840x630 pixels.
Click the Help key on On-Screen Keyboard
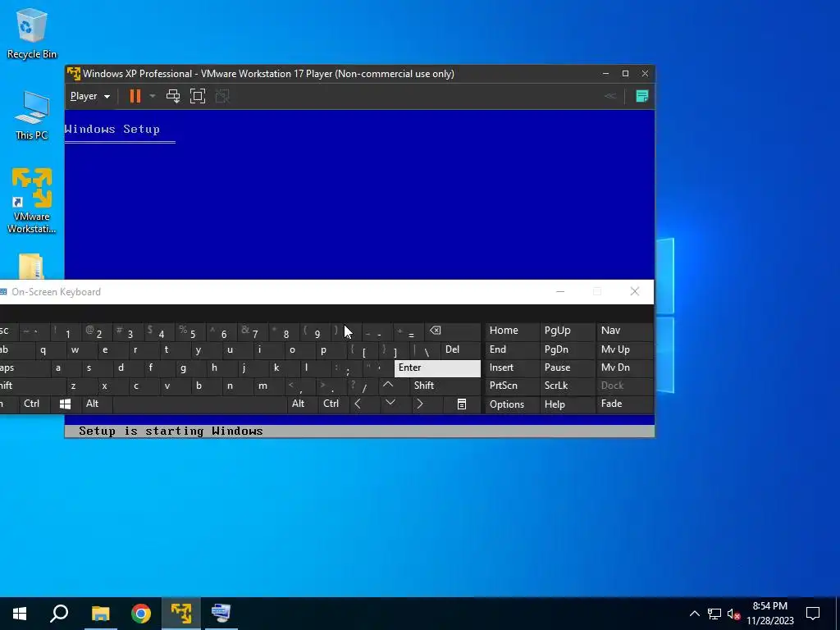point(567,404)
